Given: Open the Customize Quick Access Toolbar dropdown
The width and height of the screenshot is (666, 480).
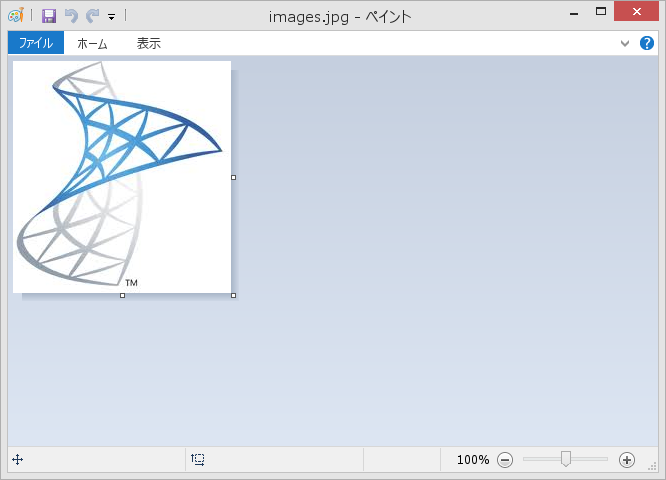Looking at the screenshot, I should [111, 17].
